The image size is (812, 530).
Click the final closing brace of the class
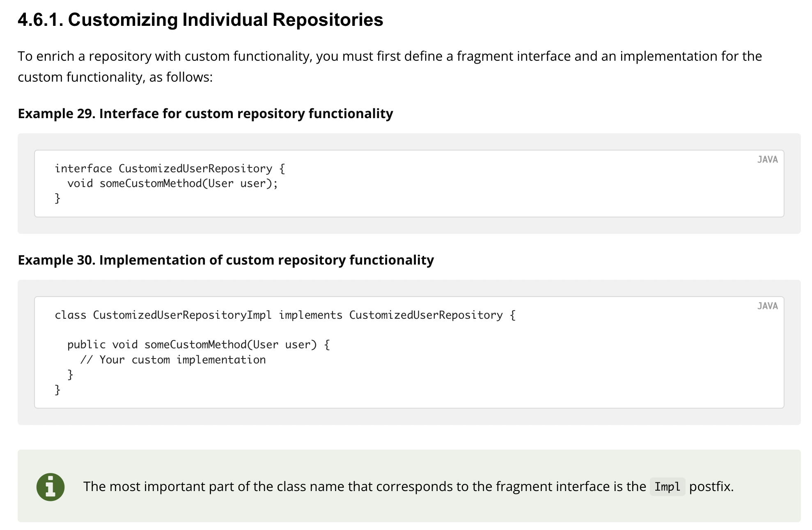(57, 390)
